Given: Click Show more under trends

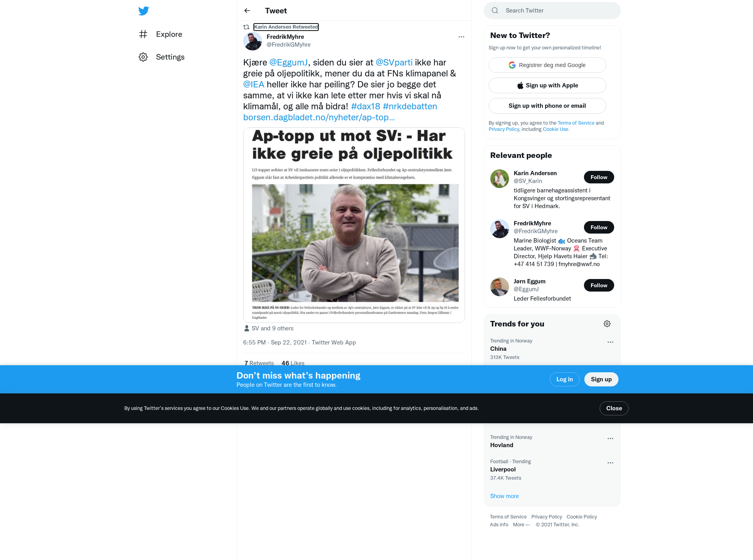Looking at the screenshot, I should point(504,496).
